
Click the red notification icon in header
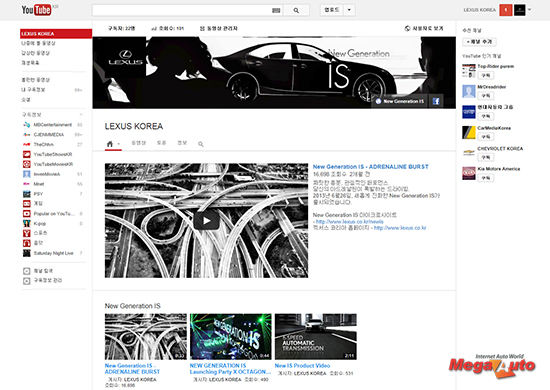(505, 10)
